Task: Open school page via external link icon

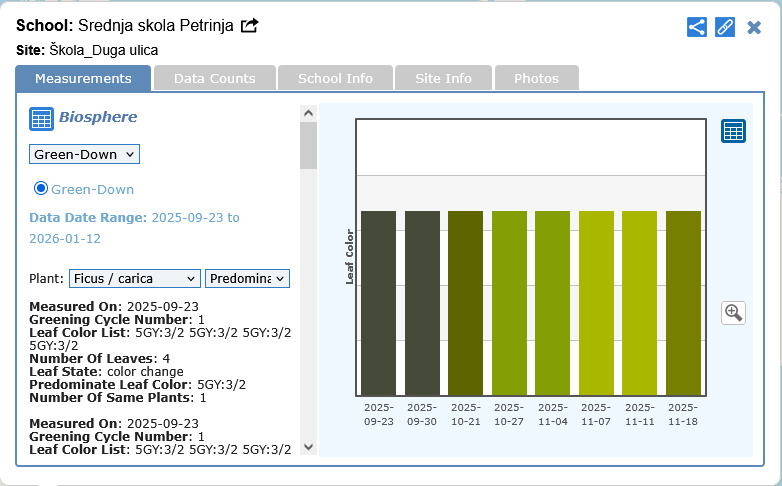Action: coord(250,25)
